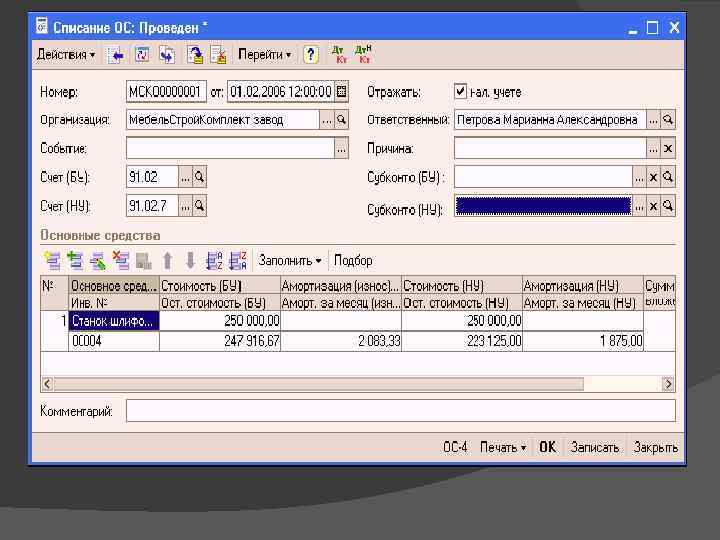
Task: Click the Событие input field
Action: pyautogui.click(x=231, y=148)
